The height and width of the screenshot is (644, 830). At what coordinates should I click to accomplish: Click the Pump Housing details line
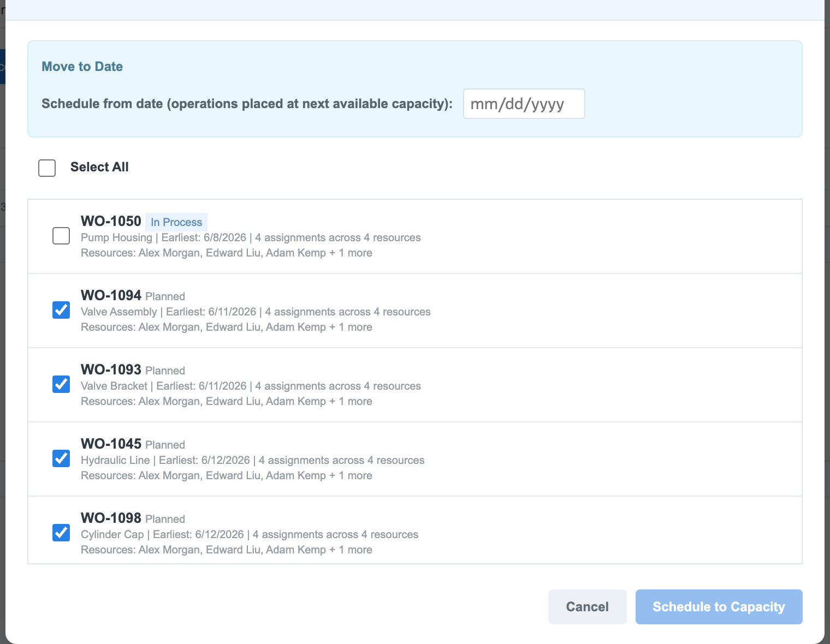(x=251, y=237)
